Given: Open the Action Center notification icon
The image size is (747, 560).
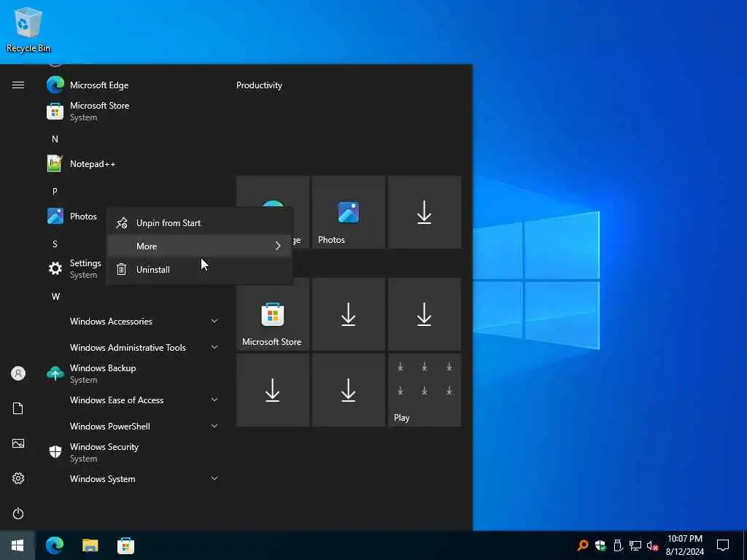Looking at the screenshot, I should [x=723, y=545].
